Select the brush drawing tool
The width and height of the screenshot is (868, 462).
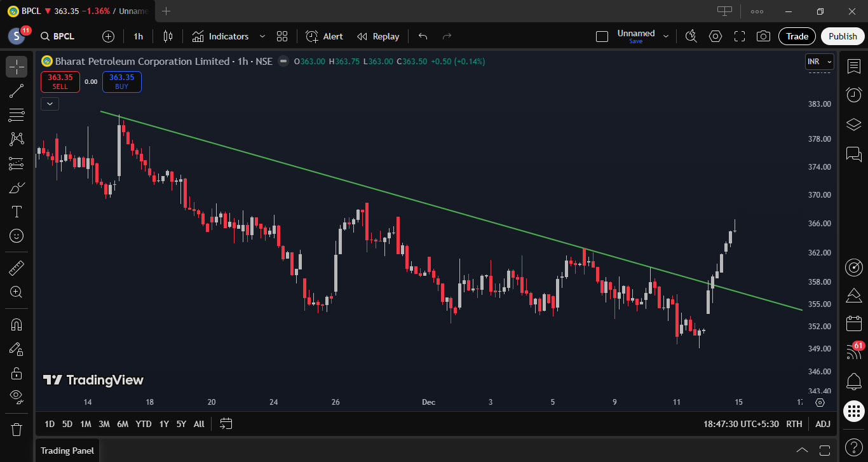17,187
